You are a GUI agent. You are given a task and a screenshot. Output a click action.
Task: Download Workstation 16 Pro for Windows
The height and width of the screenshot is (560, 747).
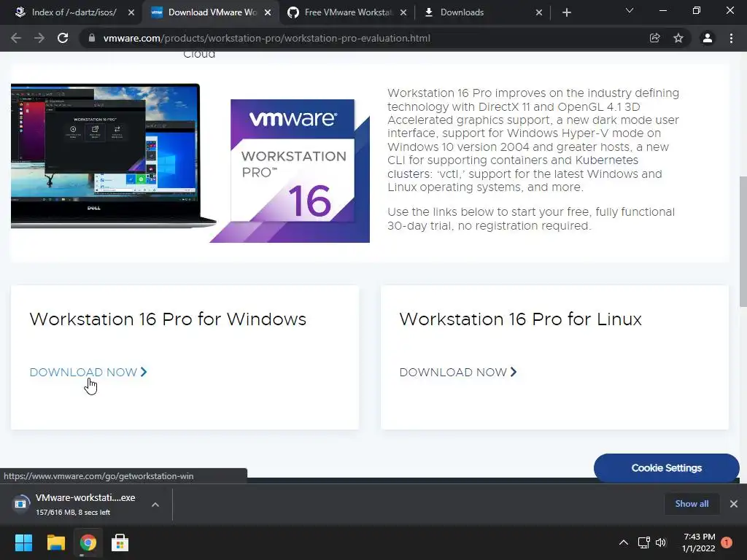pyautogui.click(x=88, y=373)
